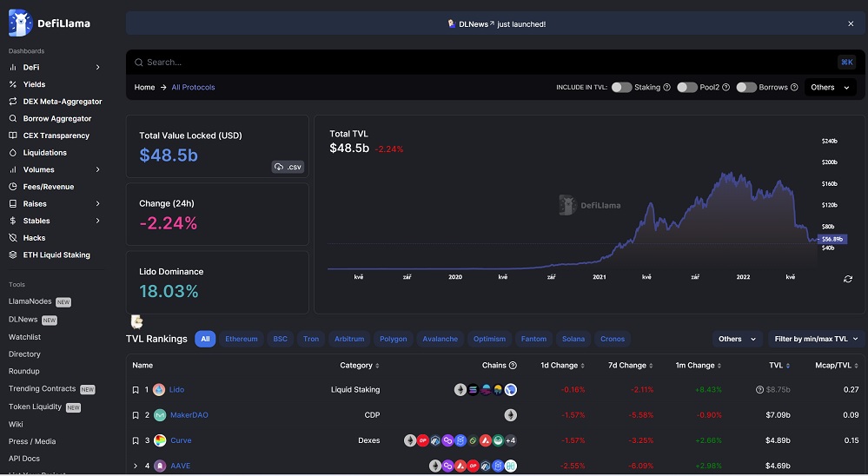Click the Staking help question icon
Viewport: 868px width, 476px height.
tap(667, 88)
